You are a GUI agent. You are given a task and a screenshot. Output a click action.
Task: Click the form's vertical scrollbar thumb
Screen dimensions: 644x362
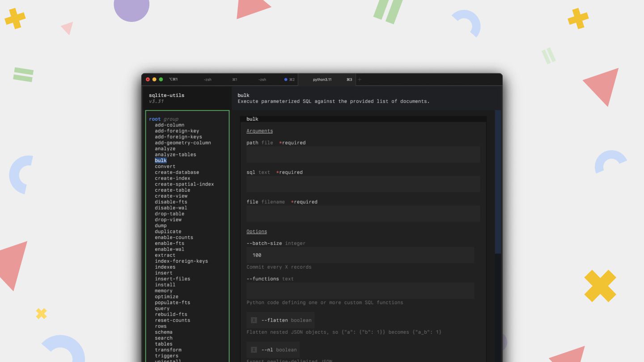pos(498,182)
